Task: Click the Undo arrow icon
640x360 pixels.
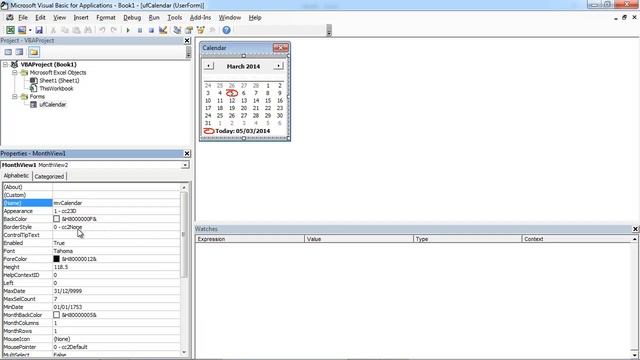Action: pyautogui.click(x=102, y=30)
